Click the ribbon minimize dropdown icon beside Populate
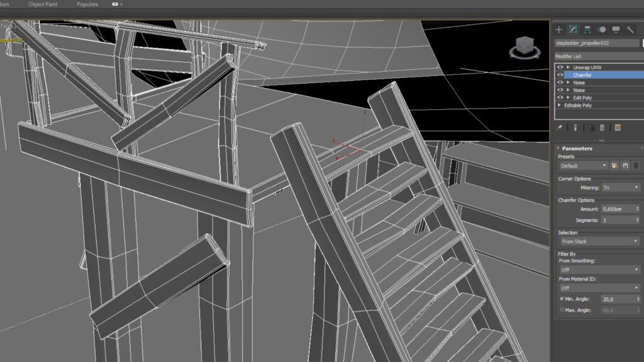644x362 pixels. [x=117, y=4]
